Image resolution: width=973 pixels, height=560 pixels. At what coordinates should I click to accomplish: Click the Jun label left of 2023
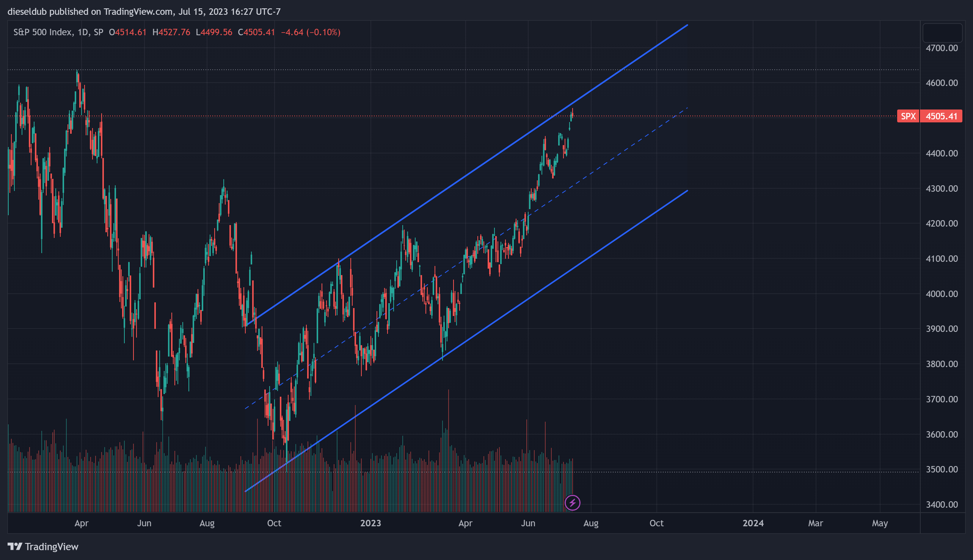pyautogui.click(x=144, y=523)
